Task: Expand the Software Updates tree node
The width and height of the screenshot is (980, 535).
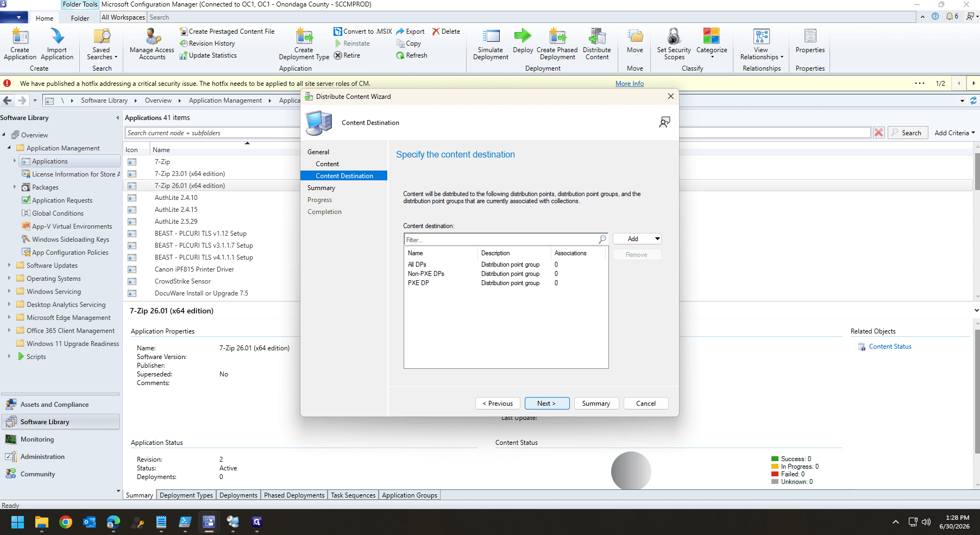Action: coord(9,265)
